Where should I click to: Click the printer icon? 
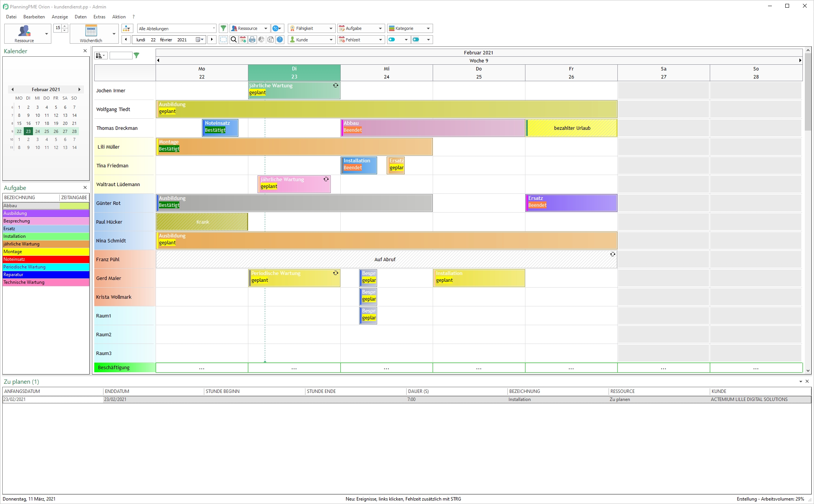(252, 39)
